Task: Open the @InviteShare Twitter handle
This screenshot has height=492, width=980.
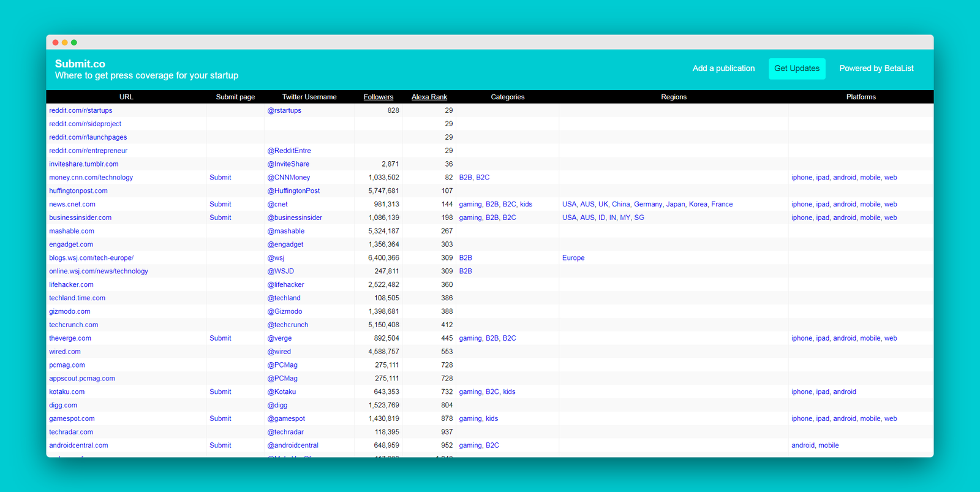Action: tap(288, 164)
